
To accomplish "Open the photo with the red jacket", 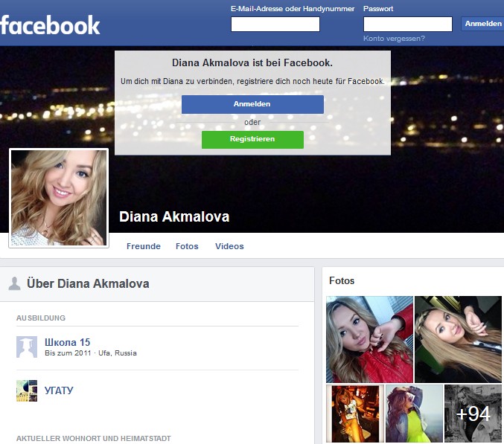I will [369, 339].
